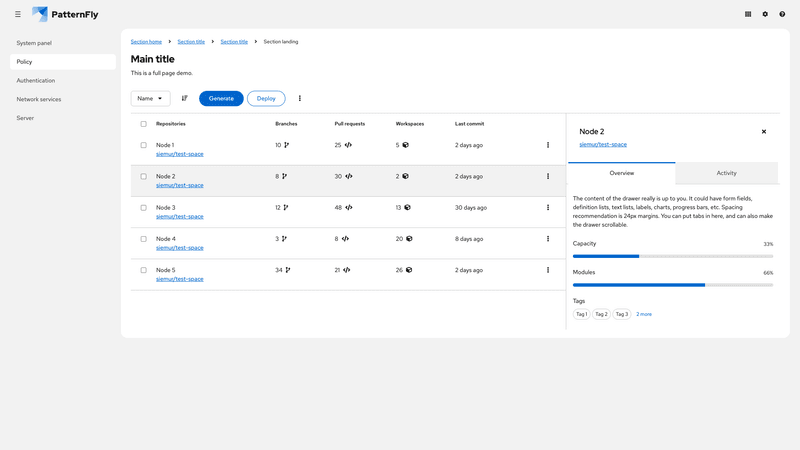Viewport: 800px width, 450px height.
Task: Click the help question mark icon
Action: click(x=782, y=14)
